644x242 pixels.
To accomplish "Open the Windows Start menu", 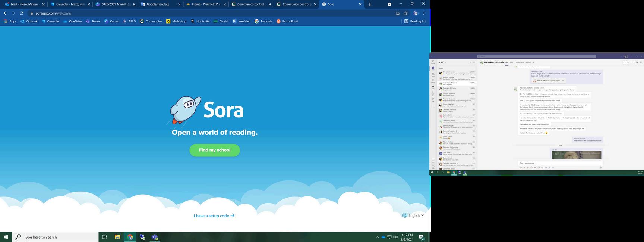I will pos(6,237).
